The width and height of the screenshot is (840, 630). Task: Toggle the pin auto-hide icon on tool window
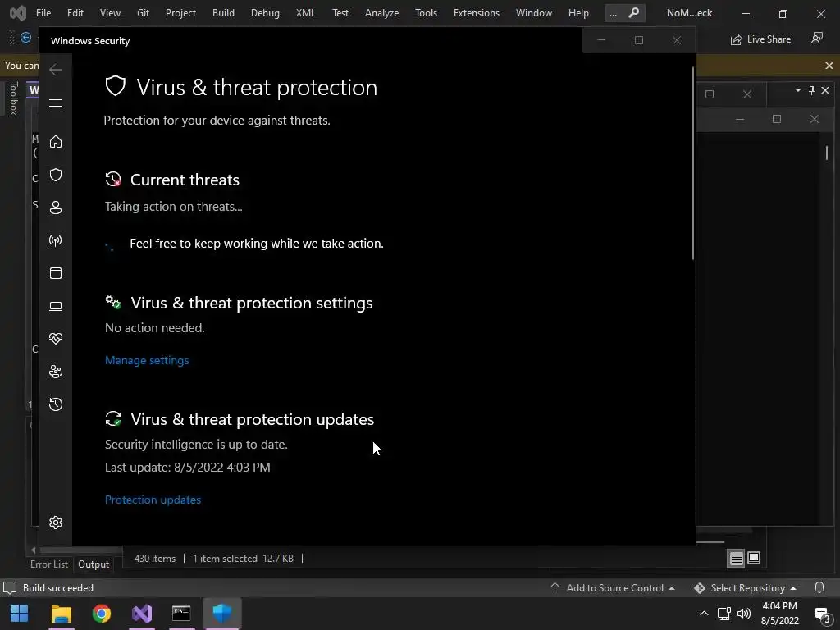811,90
